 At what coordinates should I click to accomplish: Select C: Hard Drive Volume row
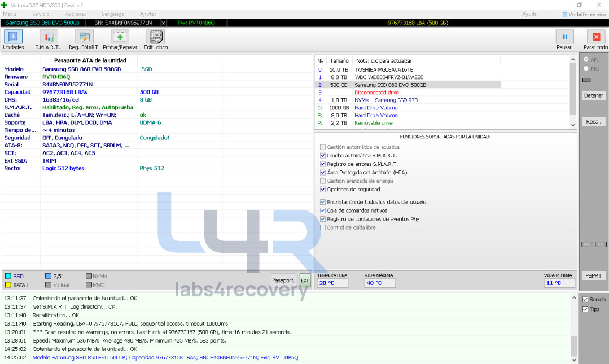point(408,108)
